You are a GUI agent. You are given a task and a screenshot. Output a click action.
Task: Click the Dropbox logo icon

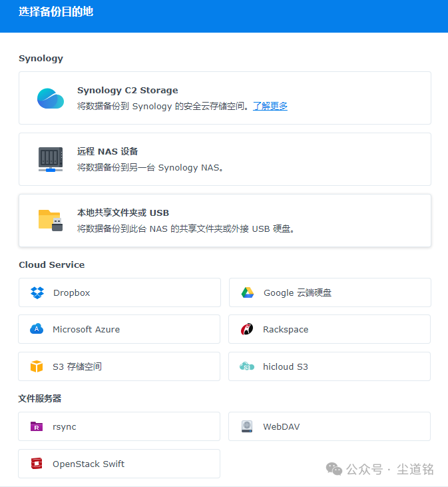(x=37, y=293)
